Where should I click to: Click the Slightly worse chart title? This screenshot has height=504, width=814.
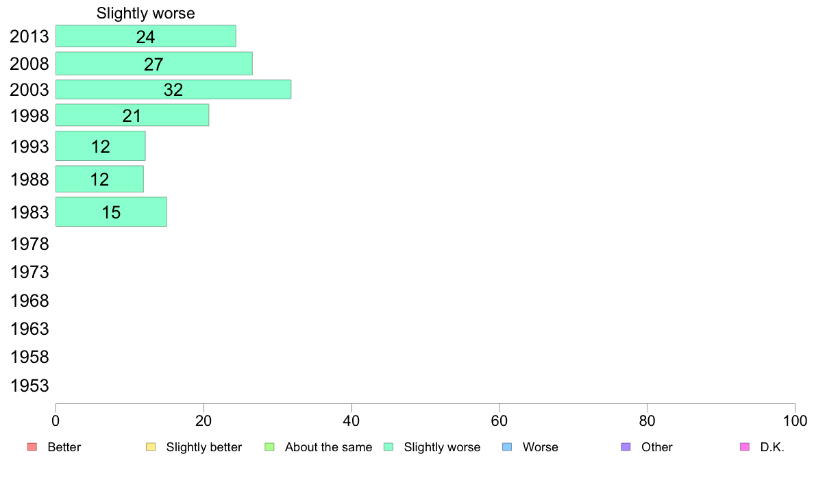[146, 14]
